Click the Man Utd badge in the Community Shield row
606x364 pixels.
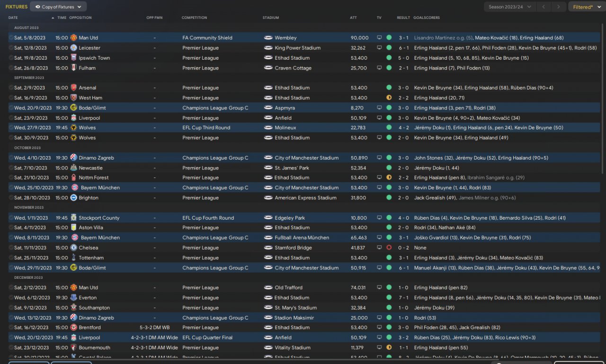point(73,37)
